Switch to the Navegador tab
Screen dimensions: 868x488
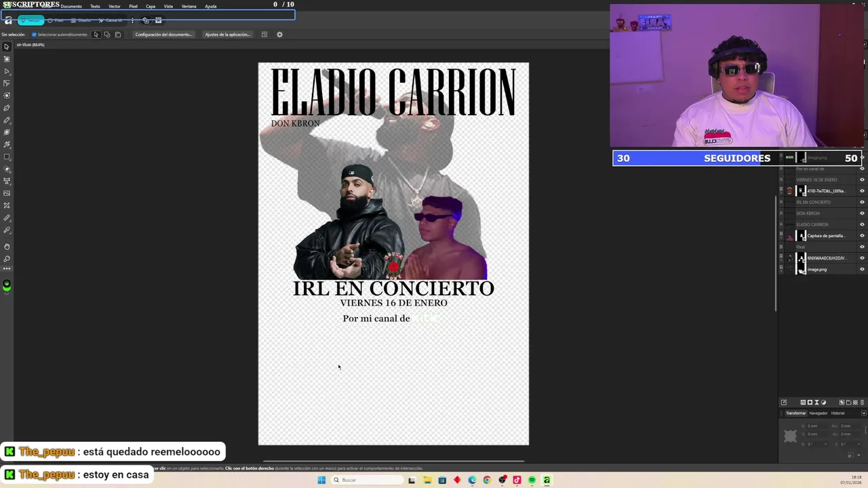(x=818, y=413)
